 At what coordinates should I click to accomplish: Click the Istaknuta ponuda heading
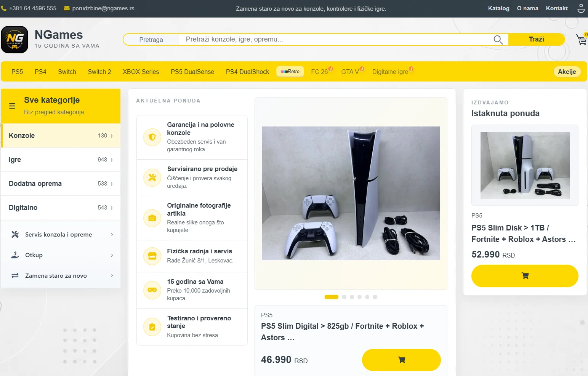tap(505, 114)
